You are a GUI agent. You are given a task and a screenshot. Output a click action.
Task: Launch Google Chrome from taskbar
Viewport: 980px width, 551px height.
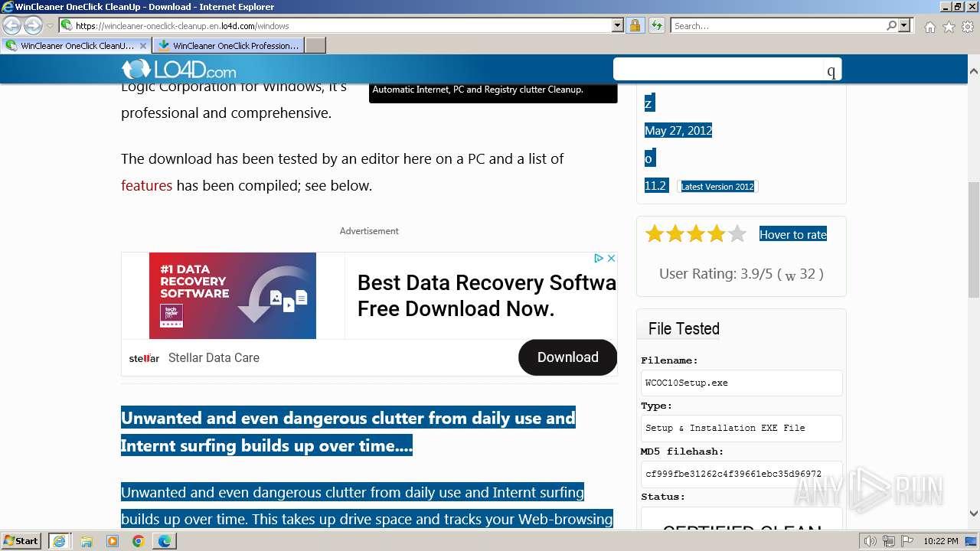pos(139,541)
